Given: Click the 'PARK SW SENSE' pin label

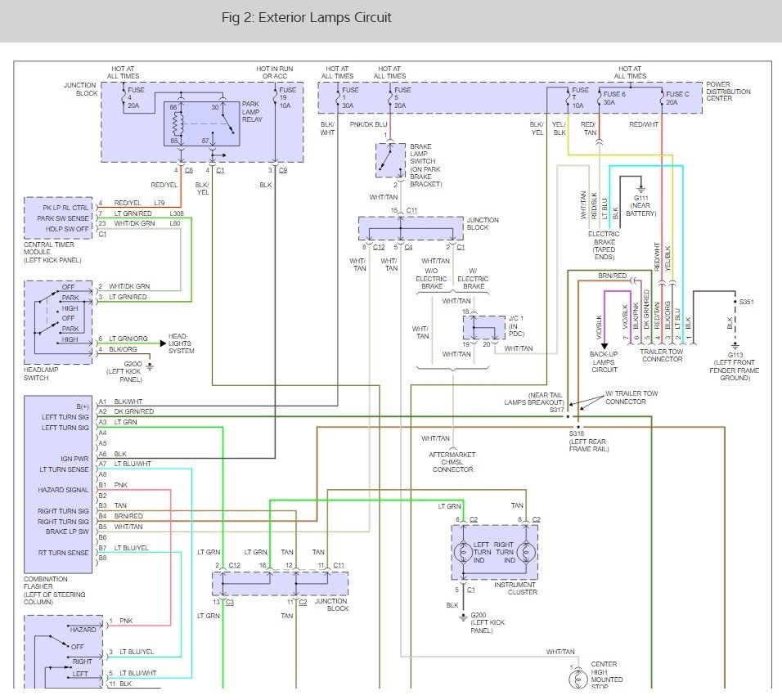Looking at the screenshot, I should tap(63, 218).
